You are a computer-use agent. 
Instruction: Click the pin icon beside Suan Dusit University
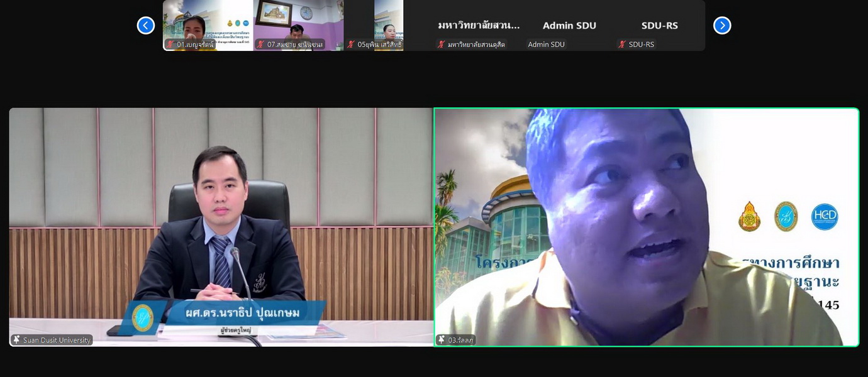[17, 340]
